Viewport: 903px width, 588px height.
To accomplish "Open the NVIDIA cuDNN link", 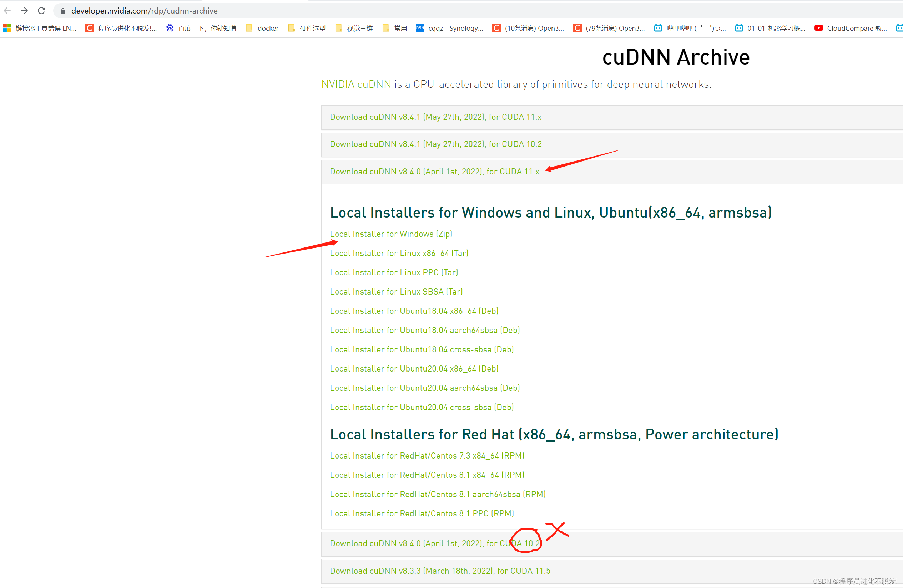I will coord(356,84).
